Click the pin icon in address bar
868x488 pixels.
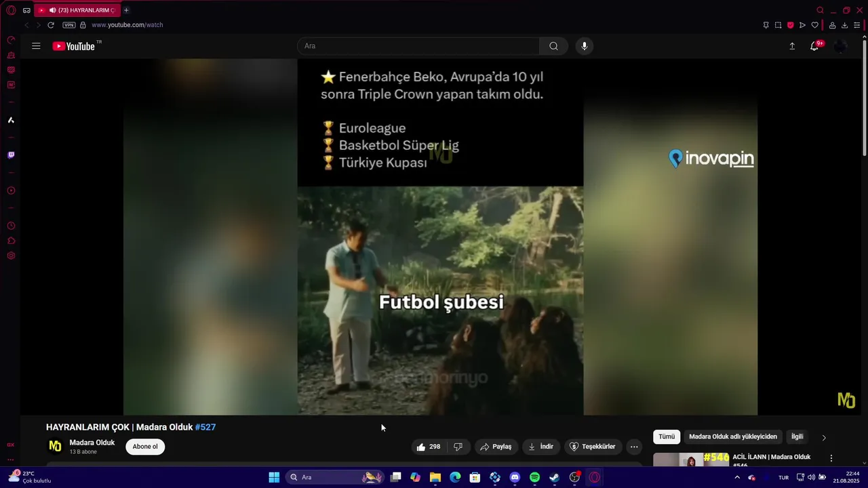point(766,25)
